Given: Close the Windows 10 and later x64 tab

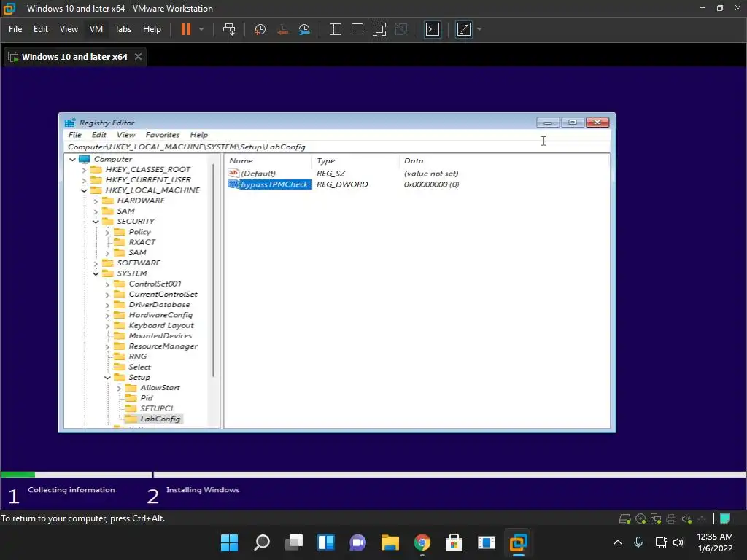Looking at the screenshot, I should pyautogui.click(x=138, y=57).
